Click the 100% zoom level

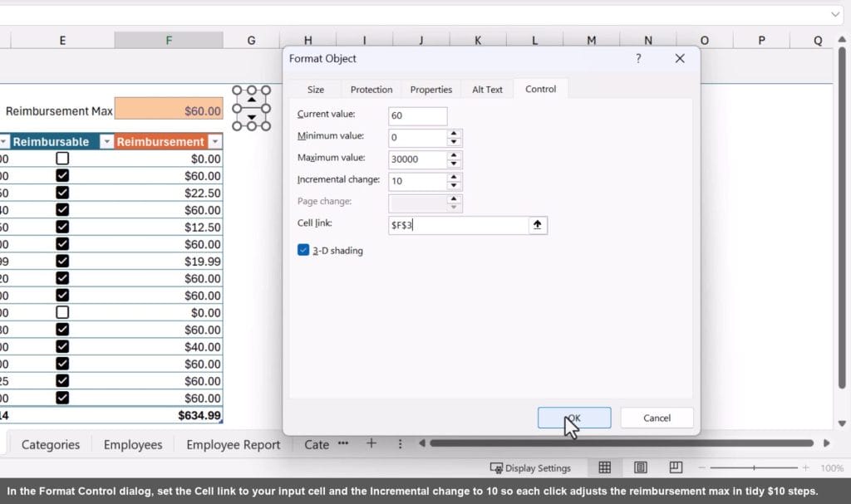(832, 467)
